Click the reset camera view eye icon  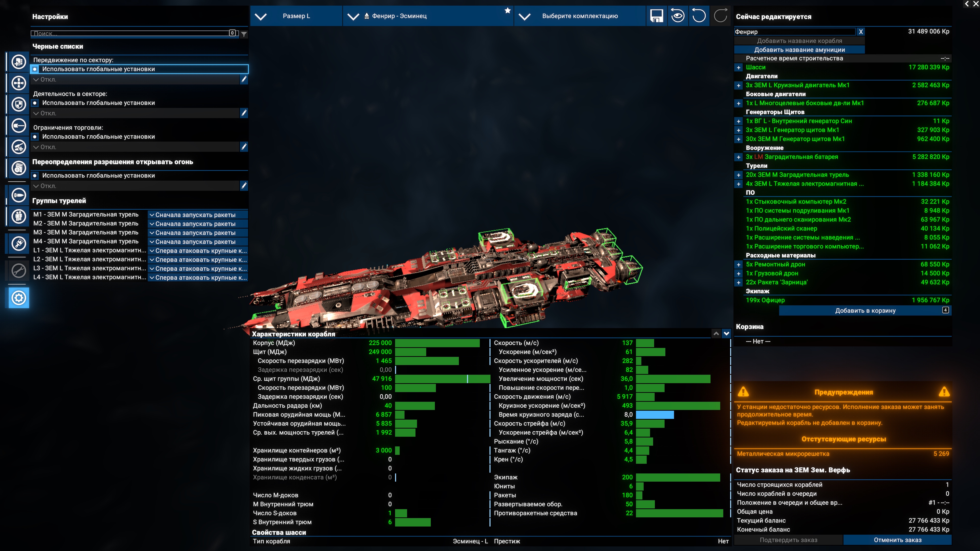[x=678, y=16]
